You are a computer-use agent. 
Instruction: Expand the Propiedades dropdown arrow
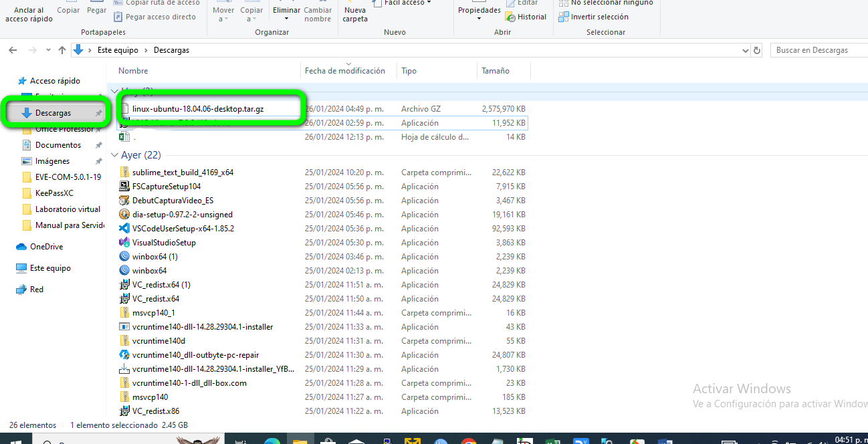click(479, 19)
